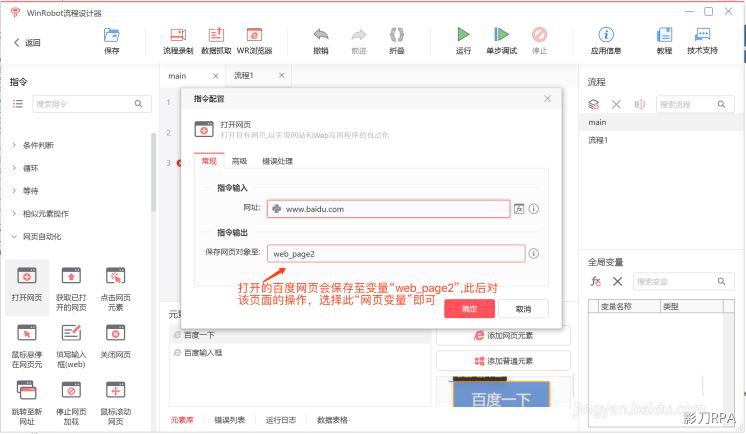Image resolution: width=746 pixels, height=434 pixels.
Task: Click info icon next to 保存网页对象至 field
Action: click(x=534, y=253)
